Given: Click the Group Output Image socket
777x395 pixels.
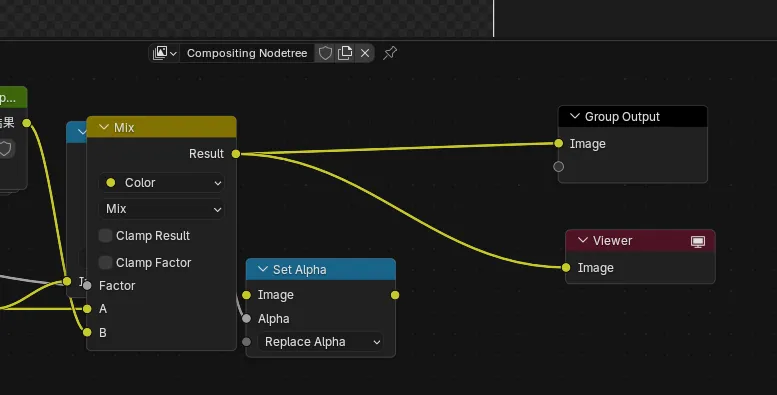Looking at the screenshot, I should 558,144.
